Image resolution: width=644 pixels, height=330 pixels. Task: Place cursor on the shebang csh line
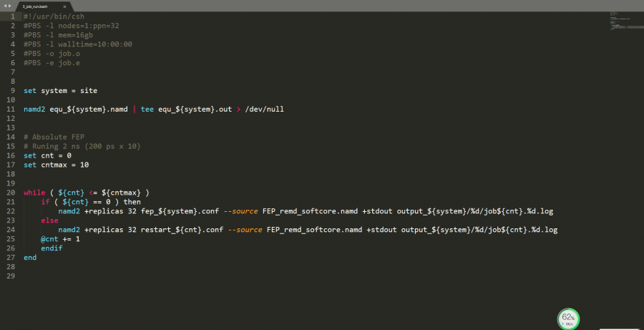pos(51,16)
